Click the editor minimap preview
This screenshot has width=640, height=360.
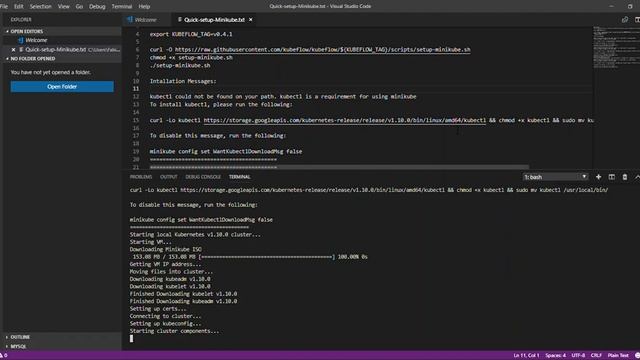tap(616, 47)
